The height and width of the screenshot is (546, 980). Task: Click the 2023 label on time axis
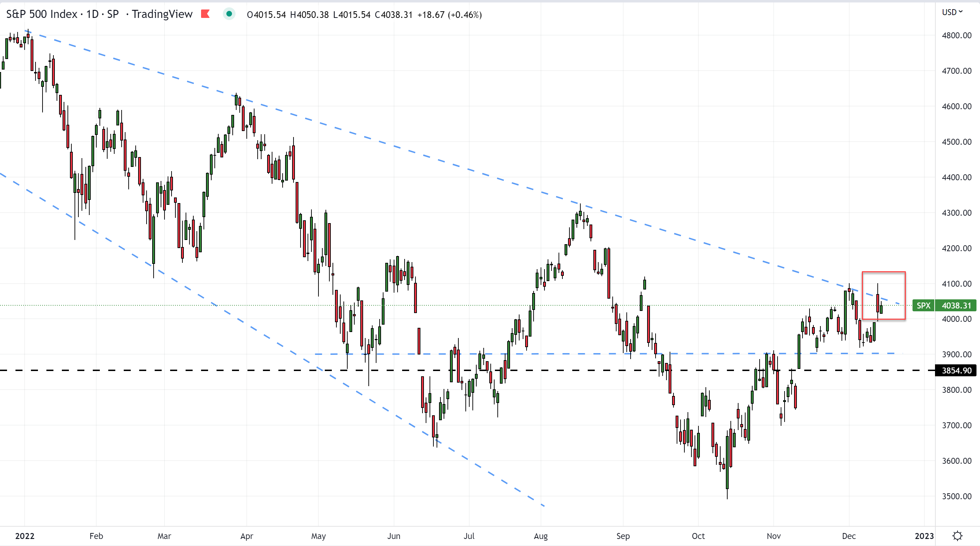click(x=924, y=536)
